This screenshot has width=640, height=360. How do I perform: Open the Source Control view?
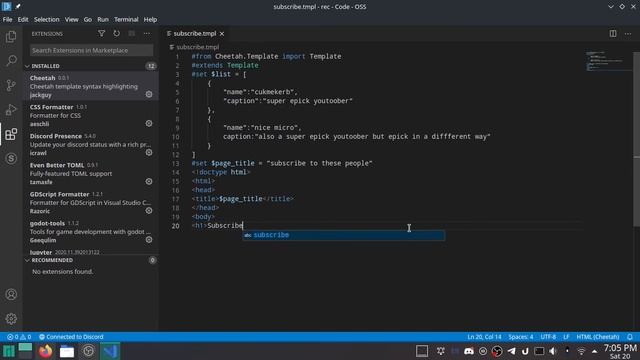[x=11, y=85]
